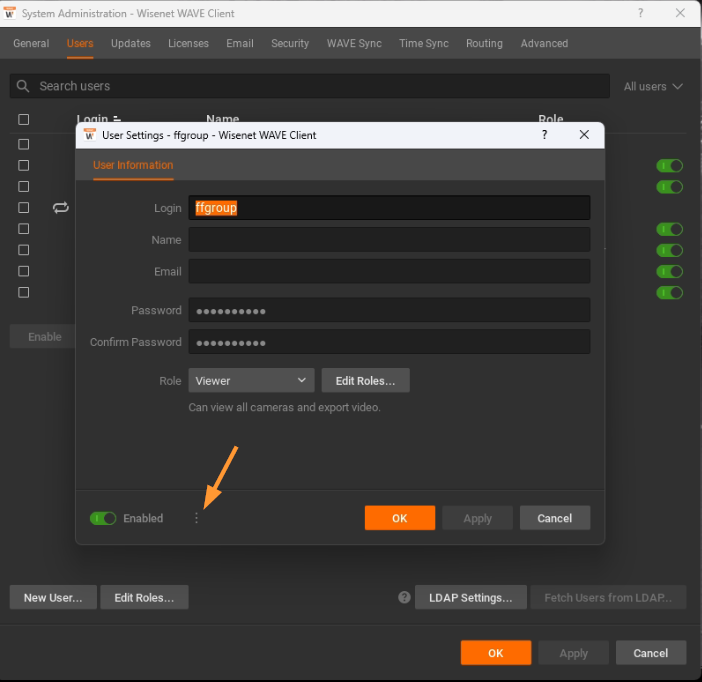Open the three-dot menu beside Enabled
The image size is (702, 682).
point(196,518)
